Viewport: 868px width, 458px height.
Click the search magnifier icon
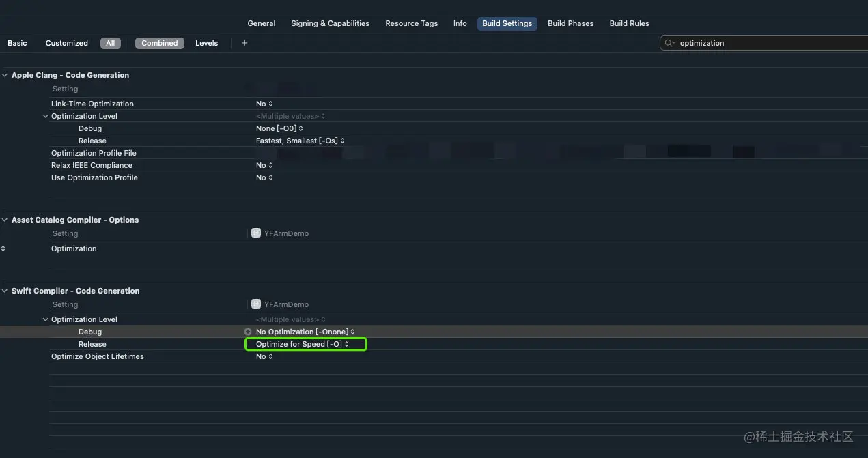[x=669, y=43]
